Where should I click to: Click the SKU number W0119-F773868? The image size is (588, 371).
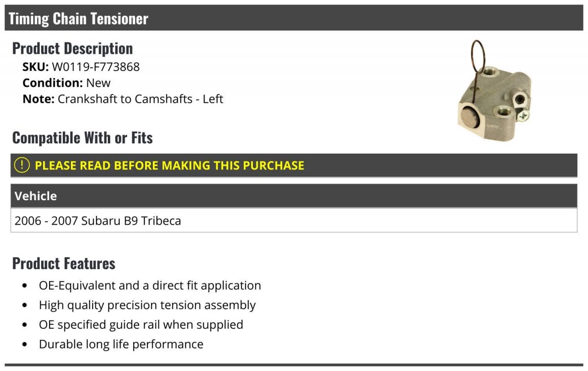pyautogui.click(x=96, y=67)
